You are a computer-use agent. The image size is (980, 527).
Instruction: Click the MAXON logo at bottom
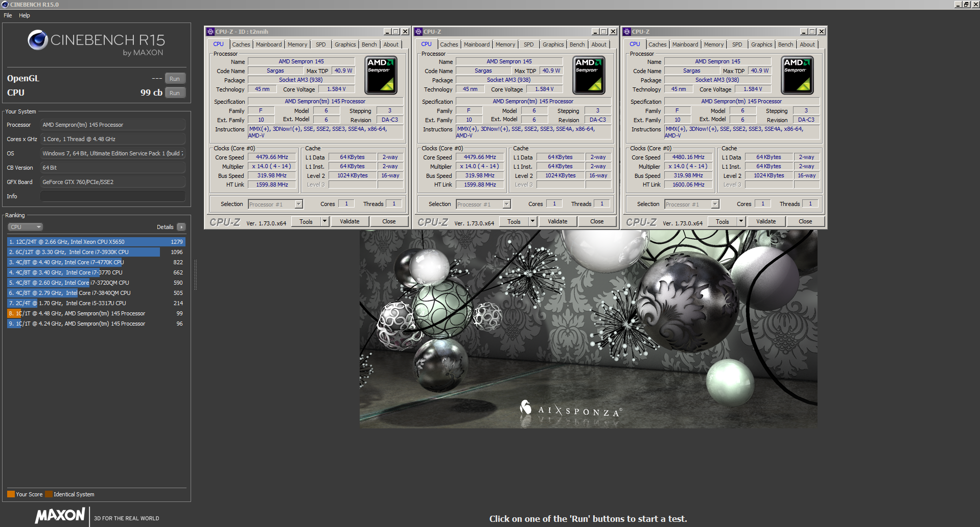click(x=60, y=515)
